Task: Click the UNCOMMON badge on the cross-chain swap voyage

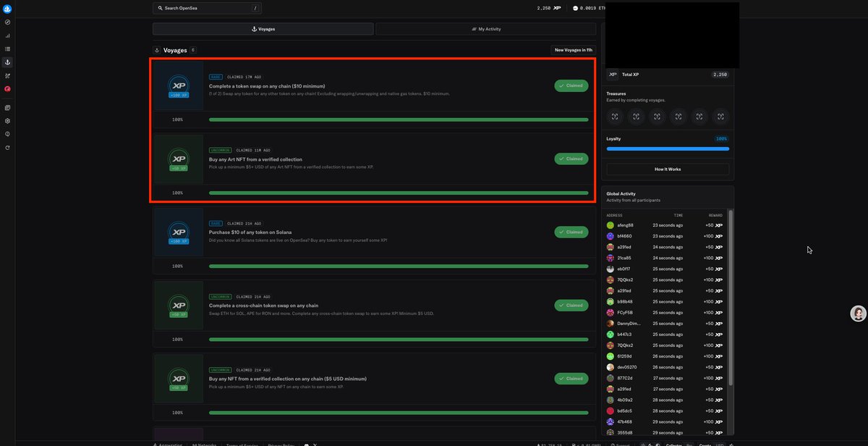Action: (x=220, y=297)
